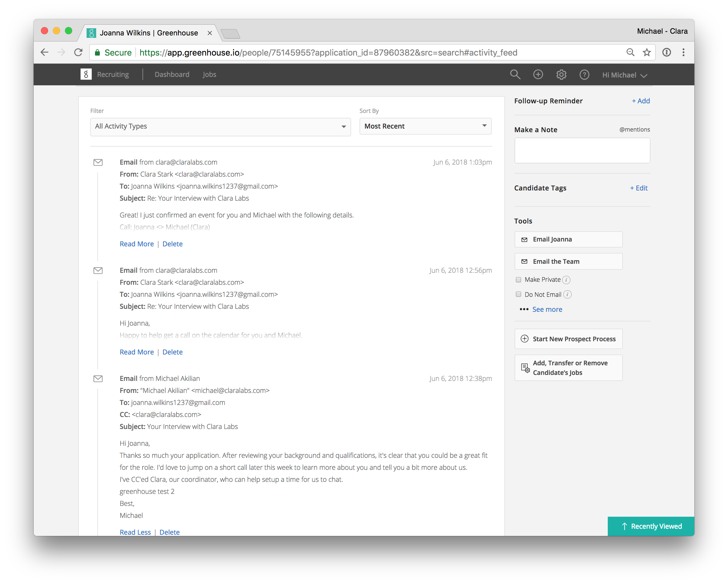Click Make Private info icon
This screenshot has width=728, height=584.
click(x=566, y=280)
